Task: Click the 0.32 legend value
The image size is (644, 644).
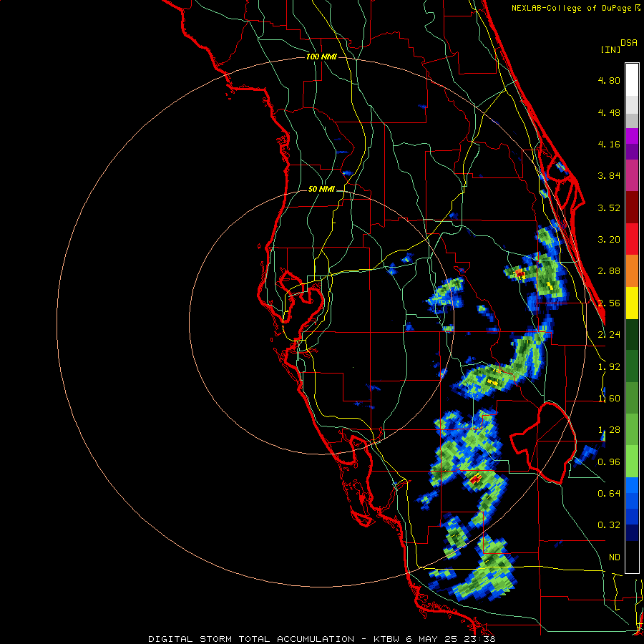Action: pyautogui.click(x=609, y=525)
